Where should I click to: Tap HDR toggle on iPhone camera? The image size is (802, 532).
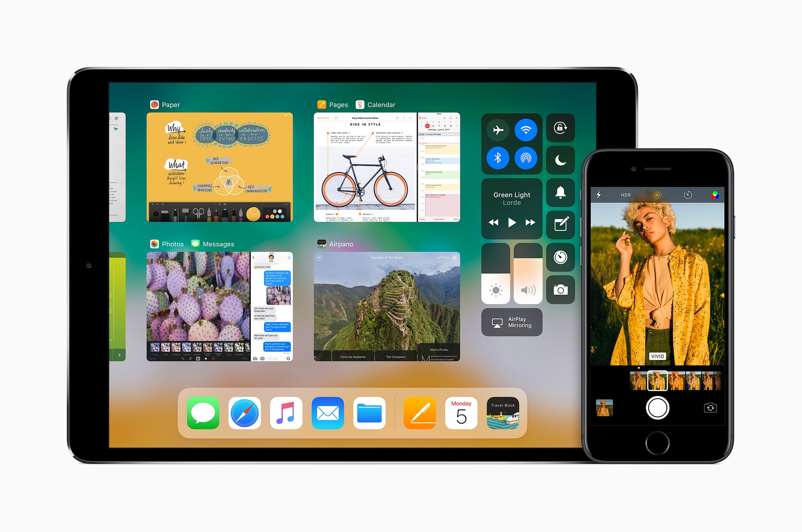click(624, 192)
